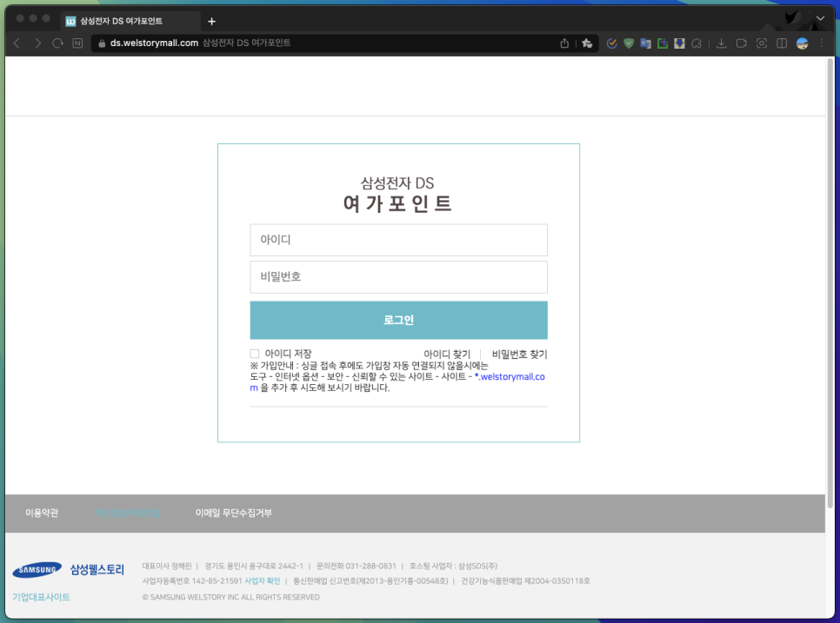The height and width of the screenshot is (623, 840).
Task: Open the video capture toolbar icon
Action: click(x=742, y=43)
